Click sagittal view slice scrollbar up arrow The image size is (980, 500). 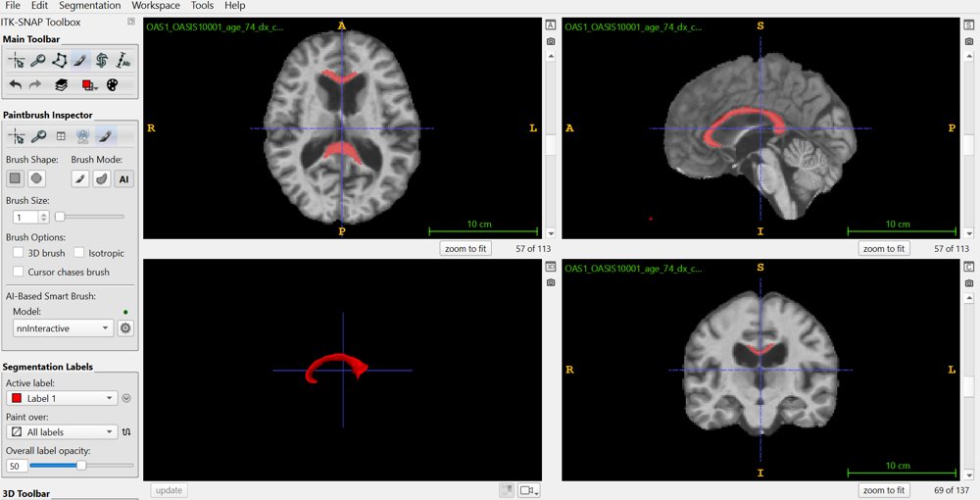coord(969,57)
